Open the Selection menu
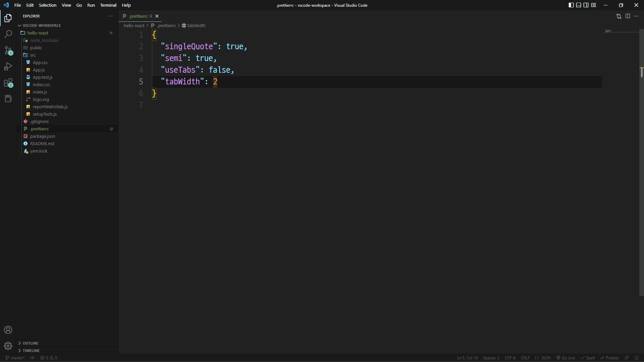The height and width of the screenshot is (362, 644). [x=48, y=5]
